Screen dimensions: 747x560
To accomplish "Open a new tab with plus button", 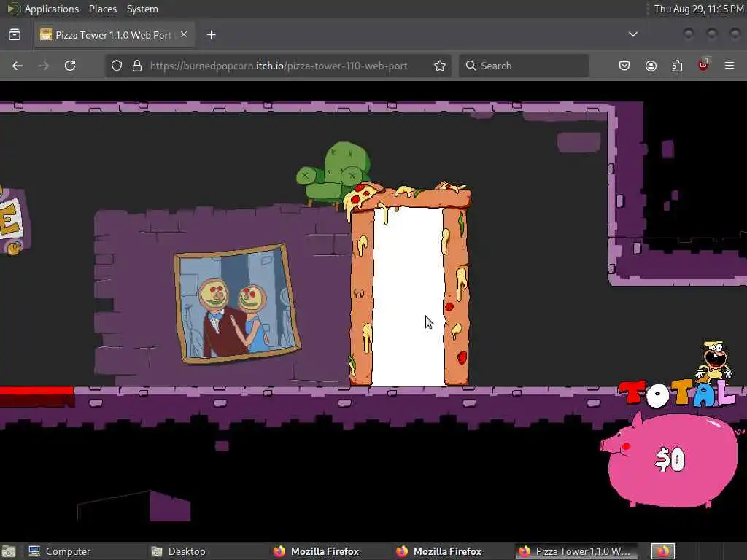I will (212, 35).
